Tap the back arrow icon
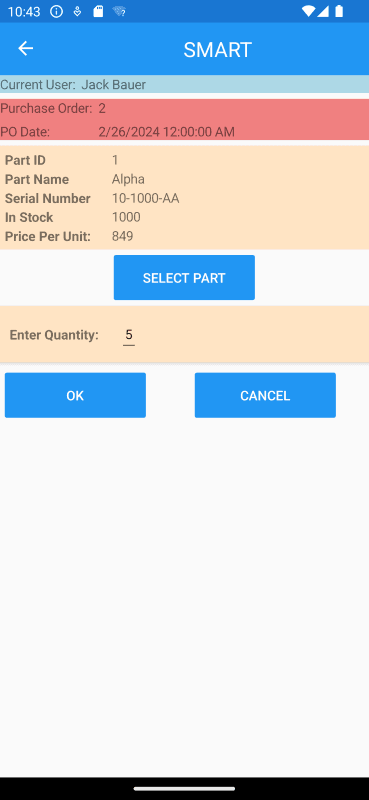This screenshot has width=369, height=800. (25, 48)
